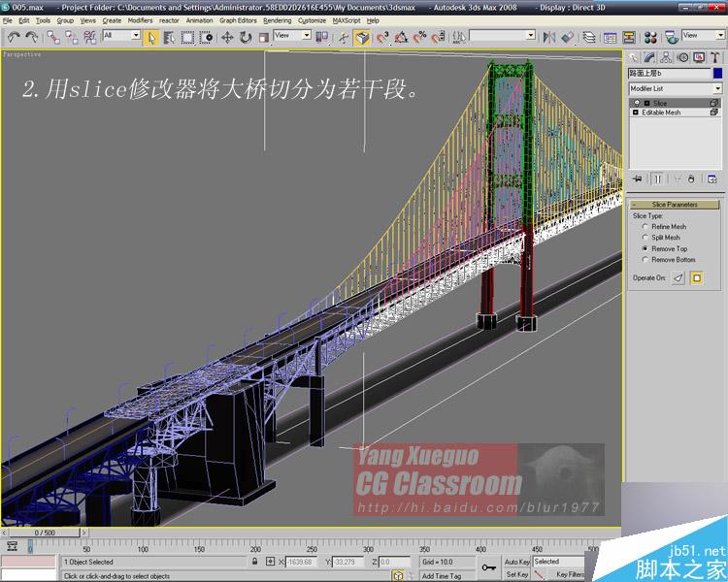Open the MAXScript menu
728x582 pixels.
[x=347, y=20]
